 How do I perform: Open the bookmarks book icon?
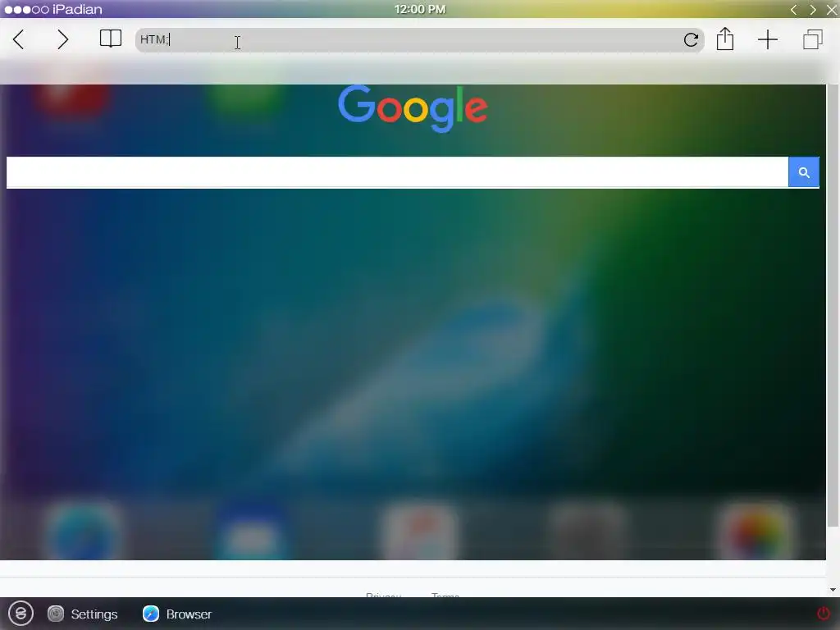pos(111,39)
